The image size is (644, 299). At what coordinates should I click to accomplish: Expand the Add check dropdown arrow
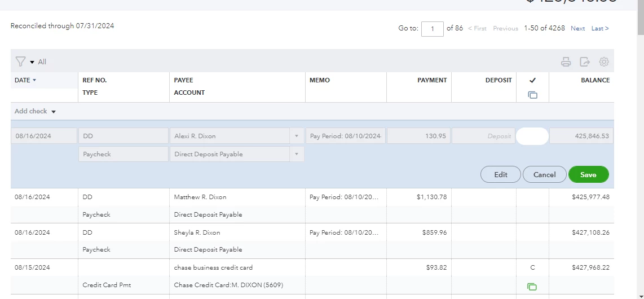tap(54, 112)
